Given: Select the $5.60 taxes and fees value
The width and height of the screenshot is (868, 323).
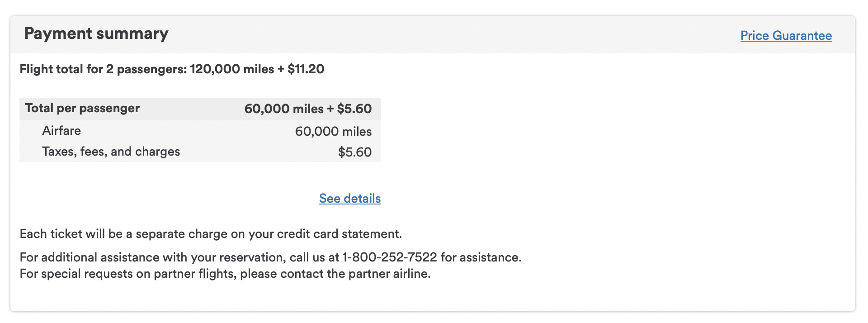Looking at the screenshot, I should click(x=354, y=152).
